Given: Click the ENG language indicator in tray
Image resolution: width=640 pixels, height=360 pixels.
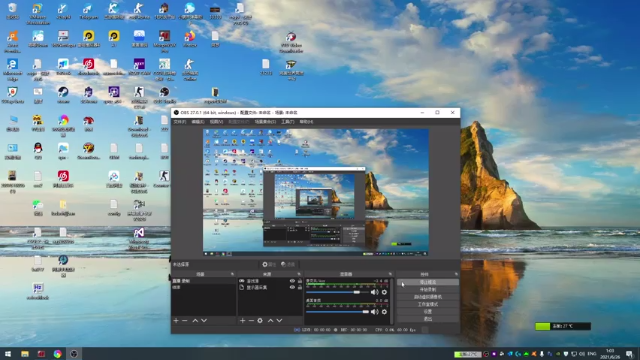Looking at the screenshot, I should (x=592, y=354).
